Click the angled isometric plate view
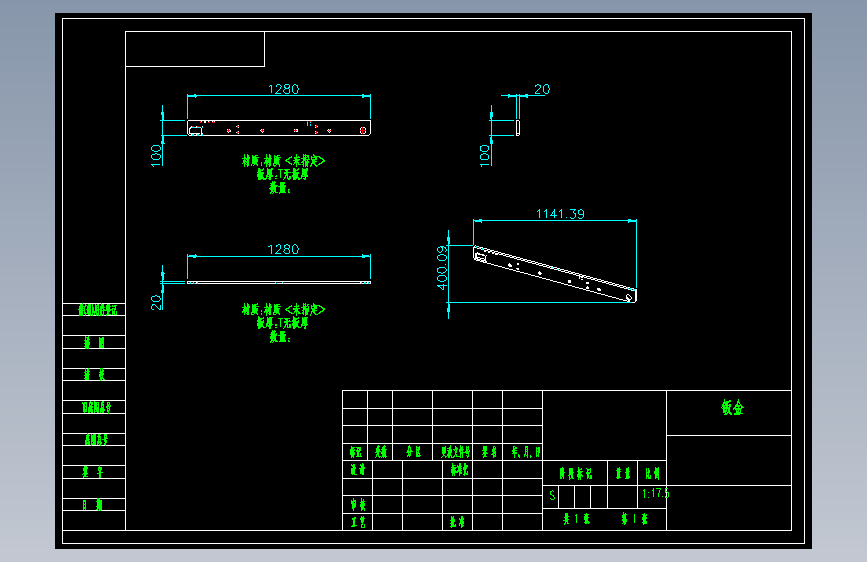Image resolution: width=867 pixels, height=562 pixels. tap(555, 274)
